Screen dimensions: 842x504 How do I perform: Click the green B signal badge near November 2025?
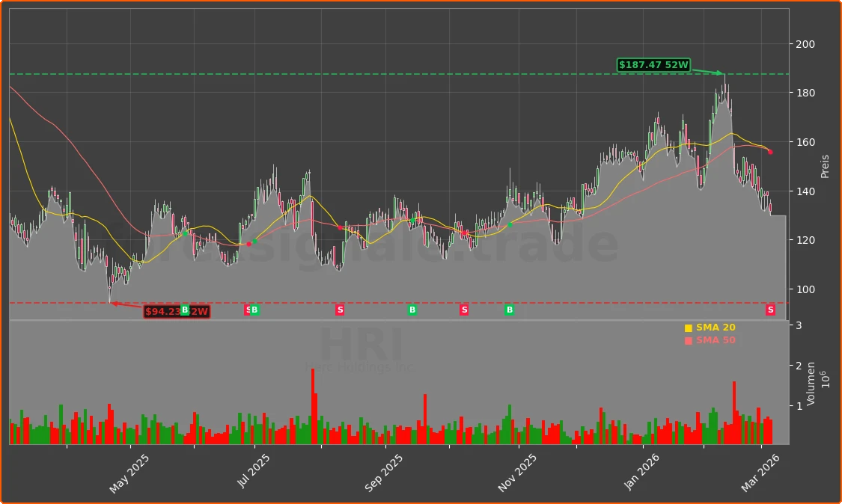tap(510, 310)
